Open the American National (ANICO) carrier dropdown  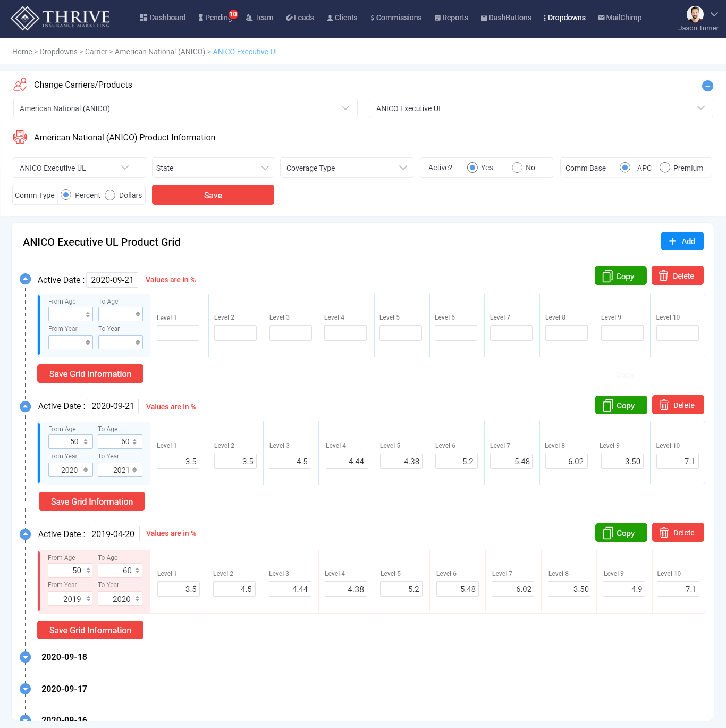point(185,108)
